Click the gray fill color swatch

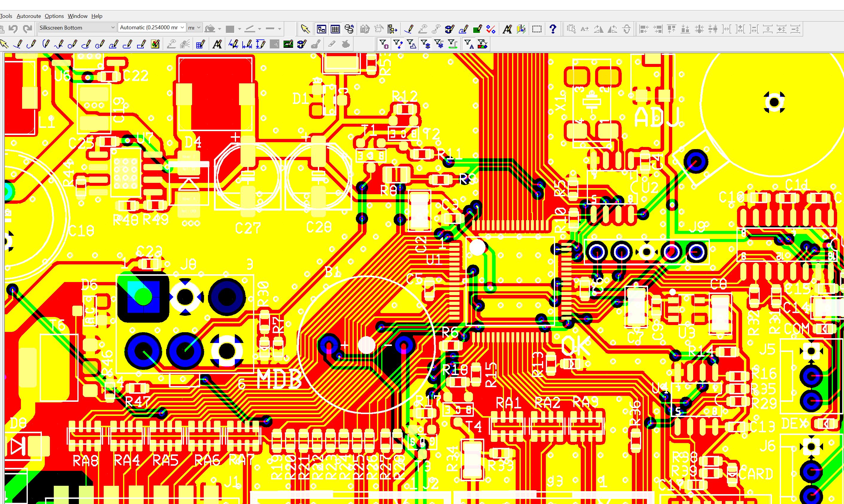[230, 29]
